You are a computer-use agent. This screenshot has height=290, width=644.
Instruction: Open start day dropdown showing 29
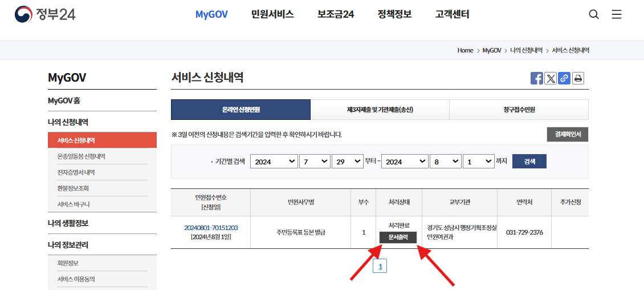tap(348, 162)
